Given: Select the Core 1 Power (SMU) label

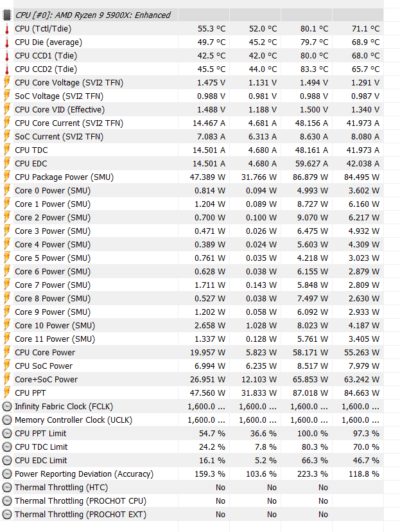Looking at the screenshot, I should point(53,204).
